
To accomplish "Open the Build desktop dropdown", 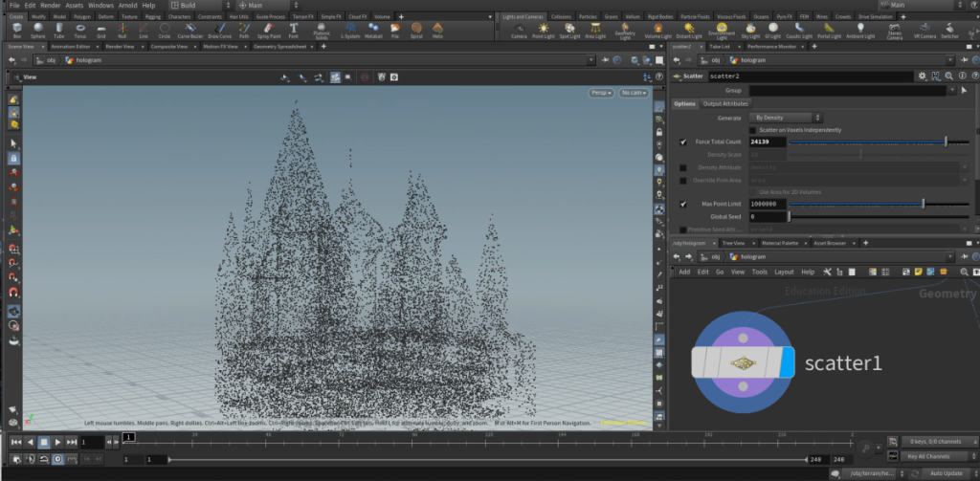I will 199,5.
